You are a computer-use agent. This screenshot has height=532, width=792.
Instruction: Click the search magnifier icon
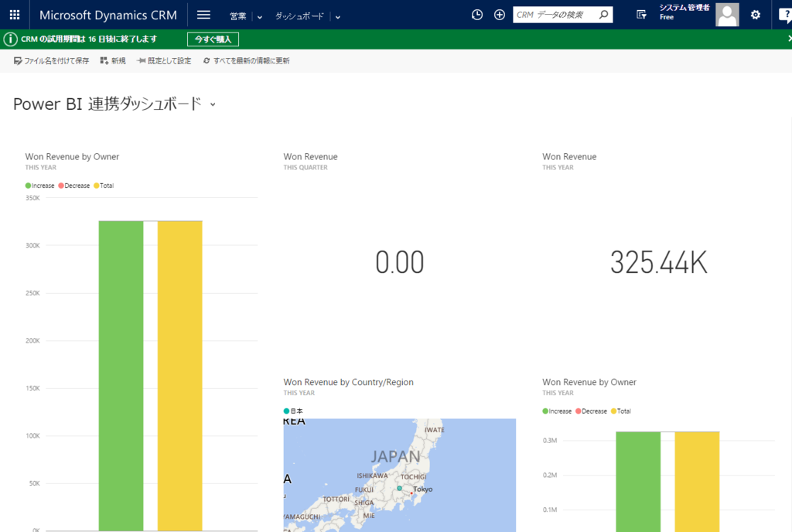[603, 15]
